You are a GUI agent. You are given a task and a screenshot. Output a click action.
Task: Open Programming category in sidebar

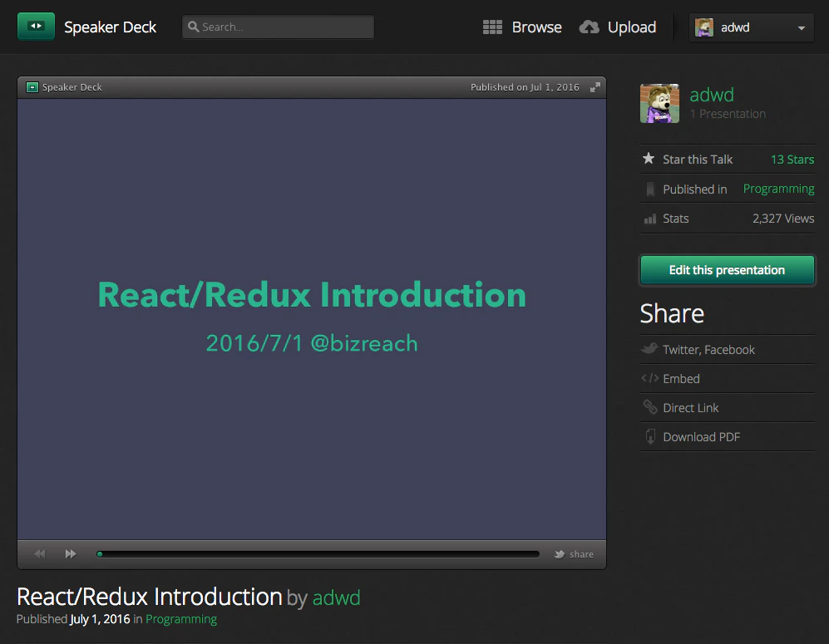coord(779,189)
